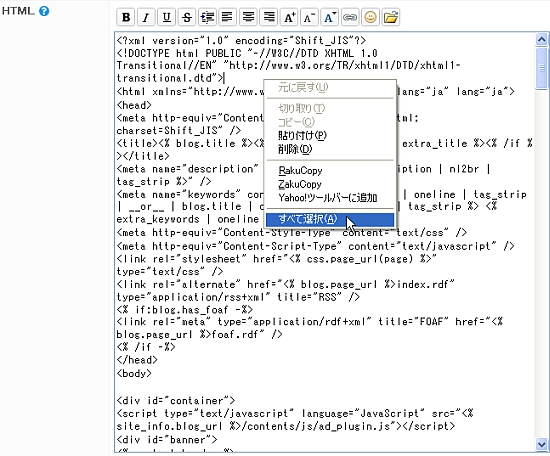This screenshot has height=456, width=550.
Task: Choose 貼り付け(P) paste in context menu
Action: [330, 135]
